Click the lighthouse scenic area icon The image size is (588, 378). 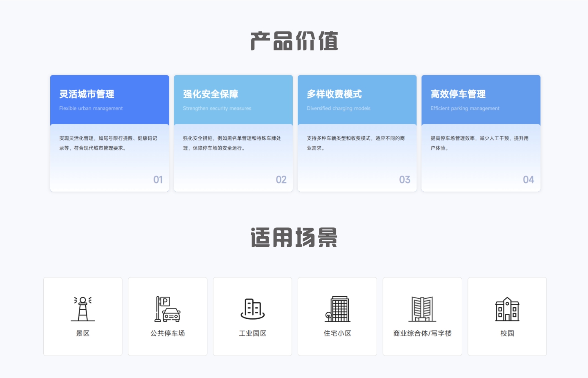tap(83, 309)
